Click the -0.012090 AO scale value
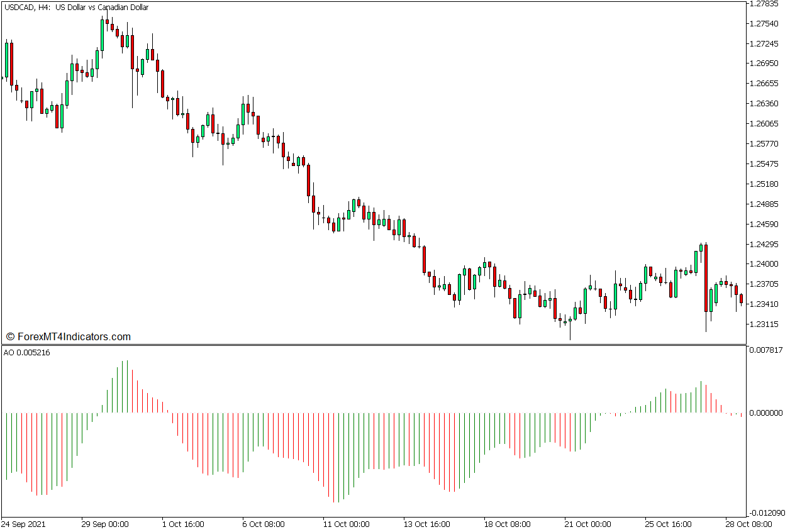Image resolution: width=790 pixels, height=532 pixels. click(x=767, y=513)
